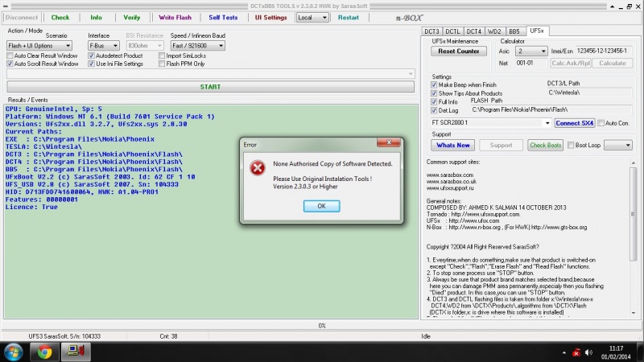Click the Reset Counter button

459,51
